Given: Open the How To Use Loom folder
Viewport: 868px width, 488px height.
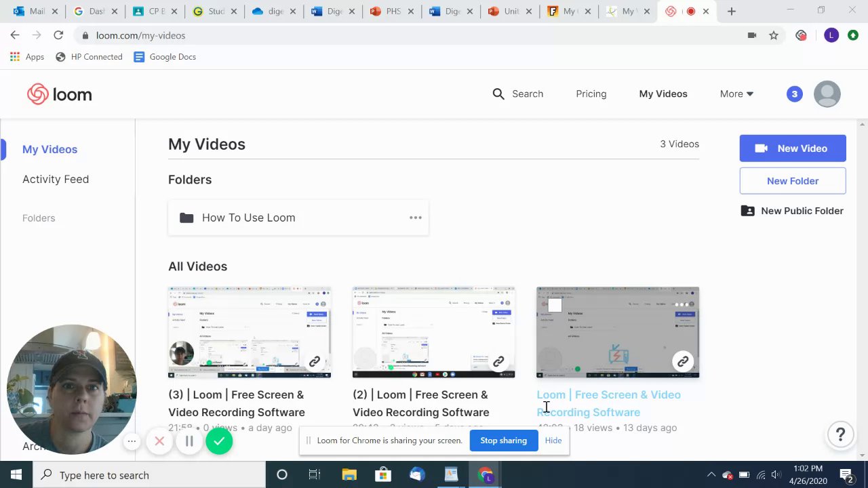Looking at the screenshot, I should point(298,218).
